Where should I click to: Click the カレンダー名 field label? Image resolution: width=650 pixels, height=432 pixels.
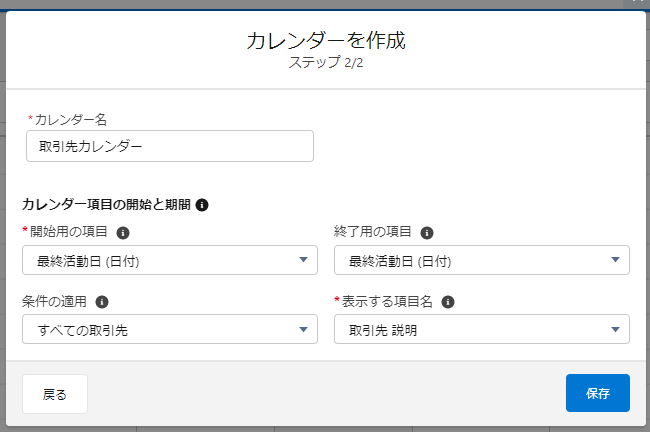point(70,120)
